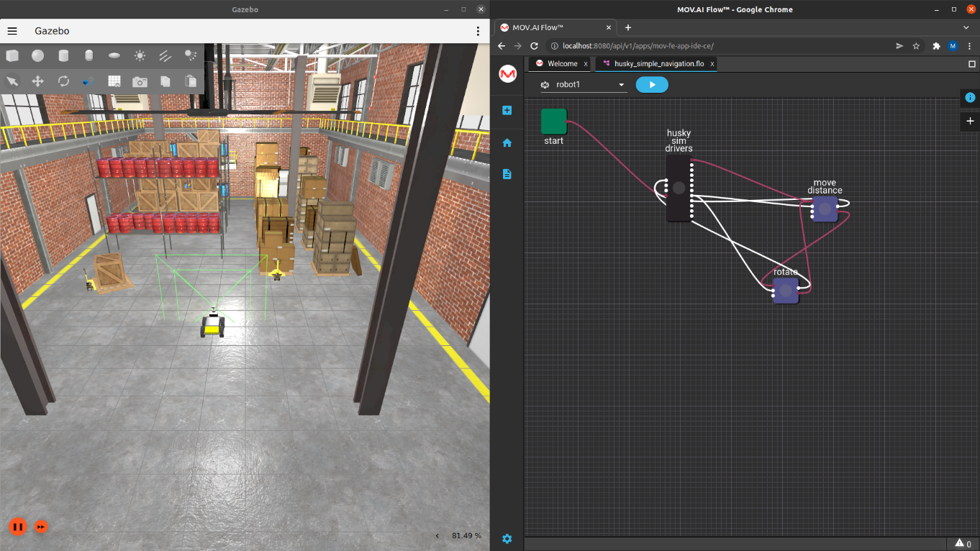
Task: Close the MOV.AI Flow Chrome tab
Action: click(608, 27)
